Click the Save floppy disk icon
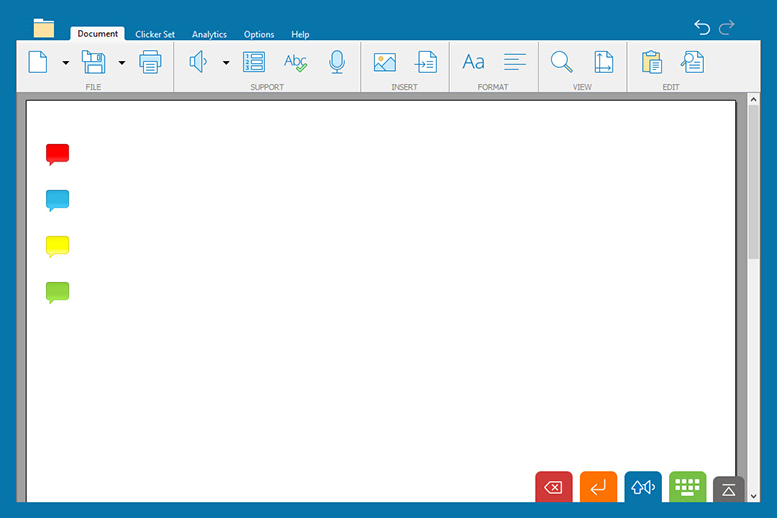This screenshot has height=518, width=777. 94,62
